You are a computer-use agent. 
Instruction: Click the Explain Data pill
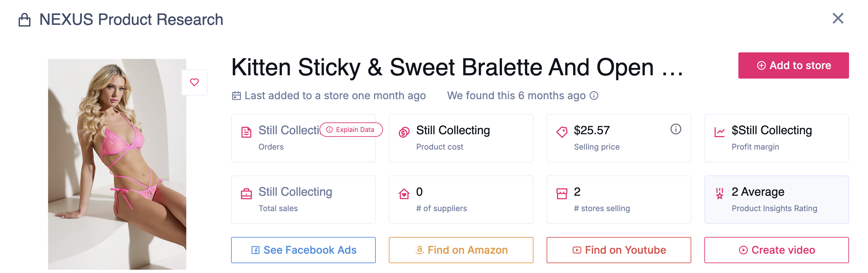point(351,130)
